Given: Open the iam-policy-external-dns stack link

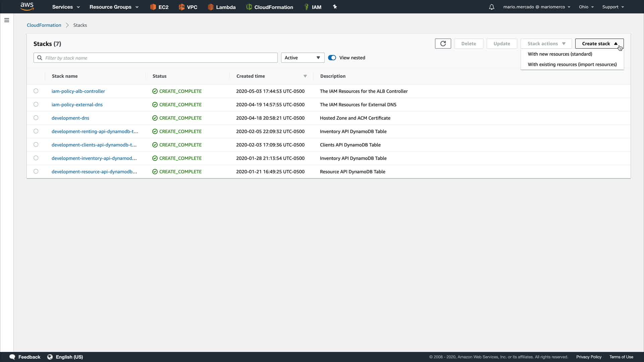Looking at the screenshot, I should [77, 105].
